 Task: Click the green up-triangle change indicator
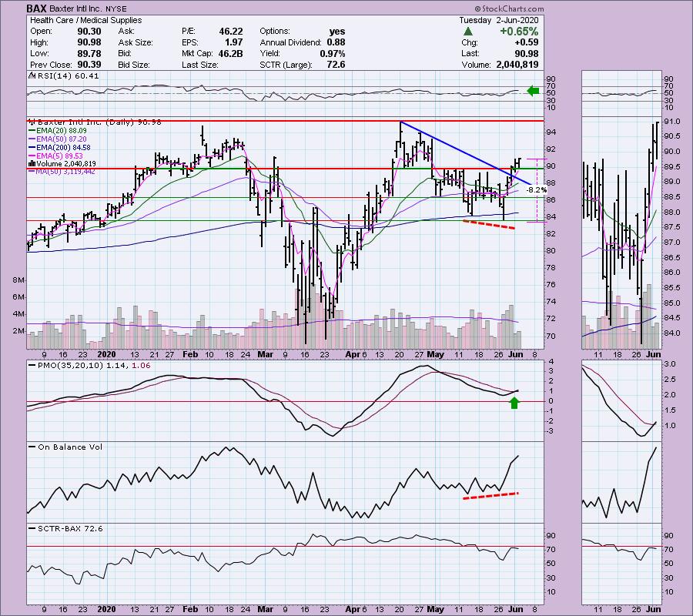click(467, 32)
